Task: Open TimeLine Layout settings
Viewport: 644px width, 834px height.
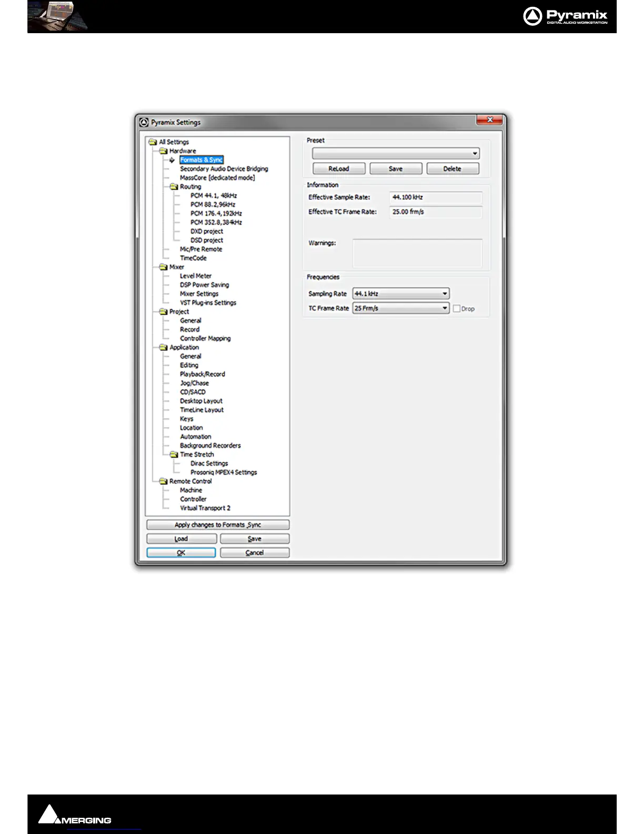Action: coord(202,411)
